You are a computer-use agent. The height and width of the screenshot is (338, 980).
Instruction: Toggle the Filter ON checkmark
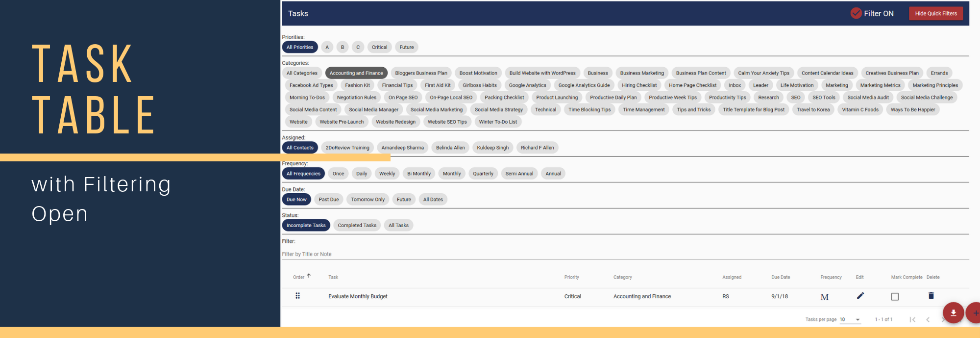[856, 13]
